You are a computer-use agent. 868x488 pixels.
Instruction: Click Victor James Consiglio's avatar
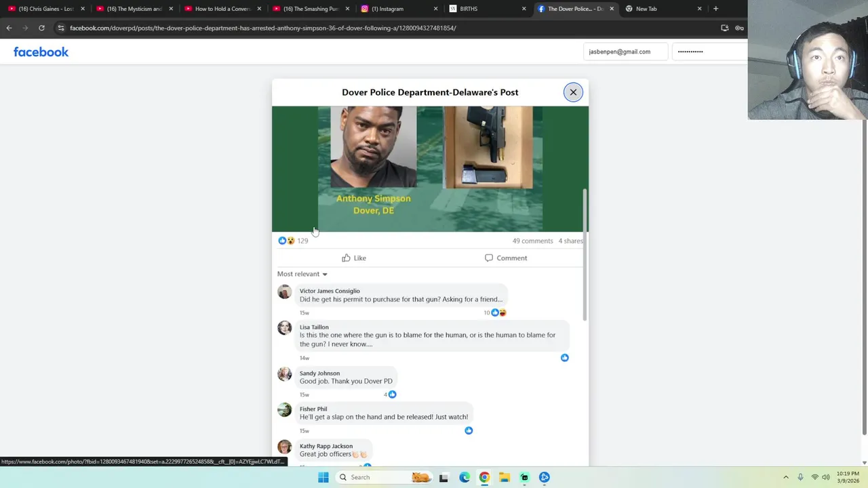[285, 292]
